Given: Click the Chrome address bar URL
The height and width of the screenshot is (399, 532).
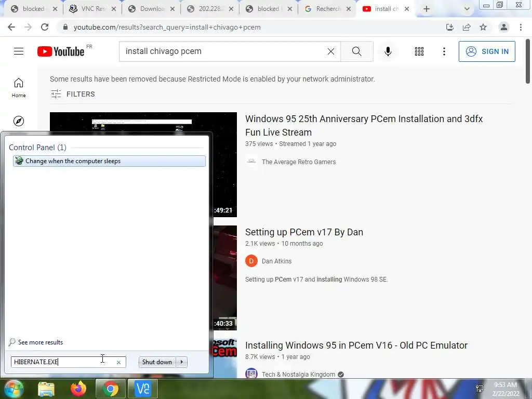Looking at the screenshot, I should pyautogui.click(x=167, y=27).
